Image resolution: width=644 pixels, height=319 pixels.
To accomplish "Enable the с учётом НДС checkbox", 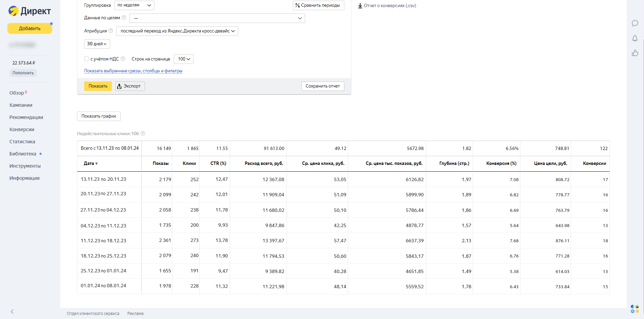I will [x=86, y=59].
